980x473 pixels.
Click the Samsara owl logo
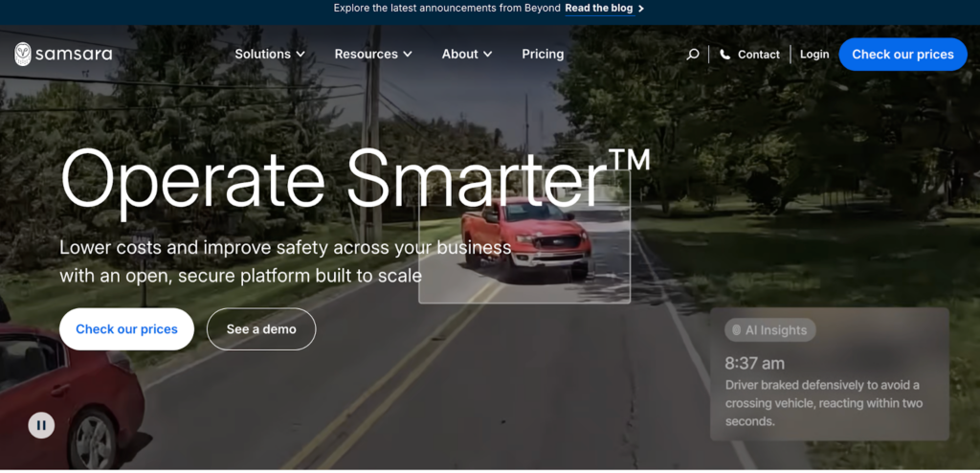(23, 55)
